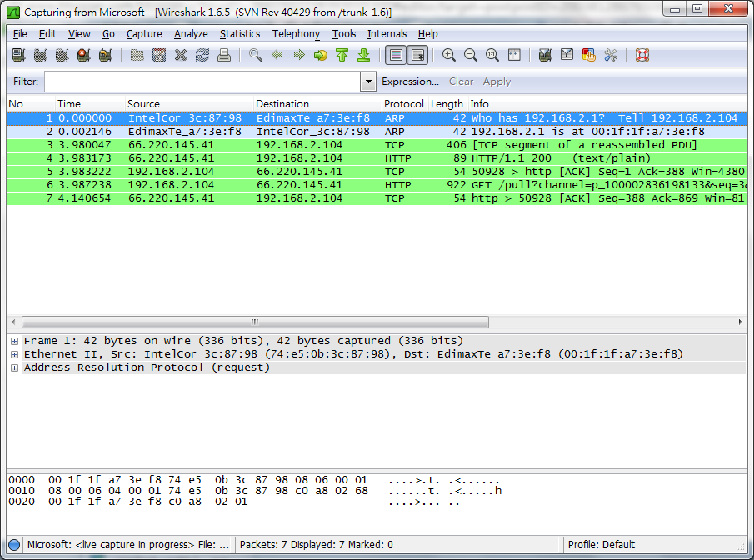Viewport: 754px width, 560px height.
Task: Clear the display filter
Action: [462, 82]
